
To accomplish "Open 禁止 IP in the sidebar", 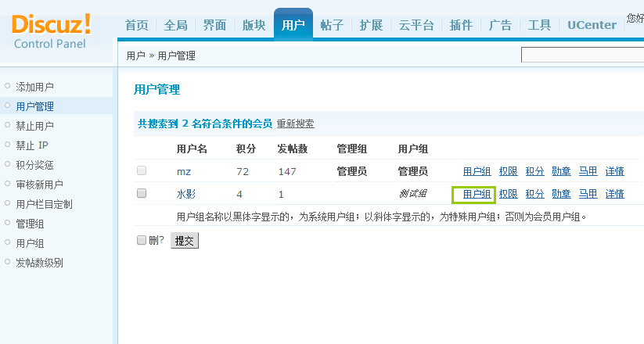I will pyautogui.click(x=32, y=145).
